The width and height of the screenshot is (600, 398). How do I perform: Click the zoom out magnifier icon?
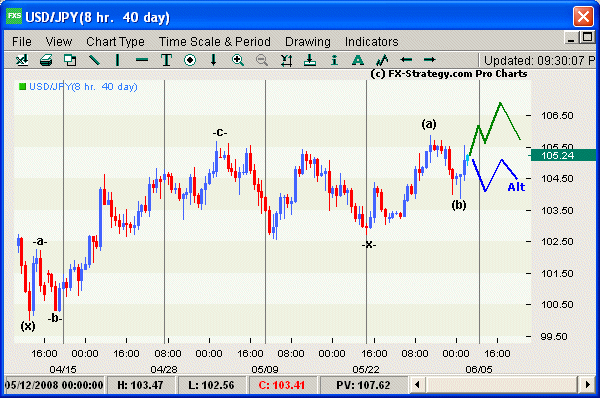(262, 60)
